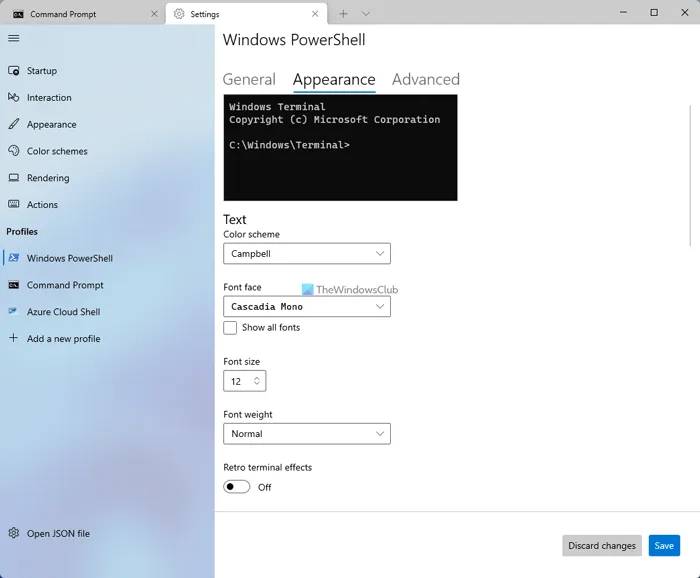Expand the Color scheme Campbell dropdown
700x578 pixels.
click(307, 254)
